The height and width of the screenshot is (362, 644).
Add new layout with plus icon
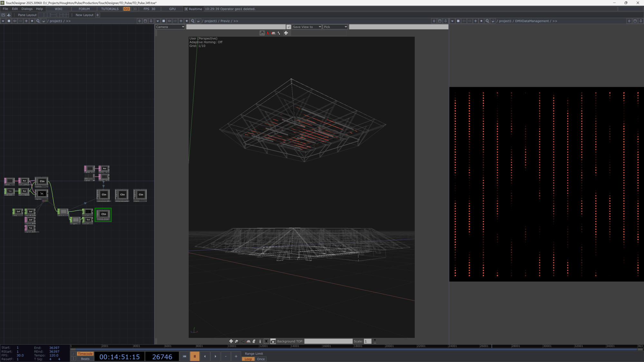click(x=98, y=15)
